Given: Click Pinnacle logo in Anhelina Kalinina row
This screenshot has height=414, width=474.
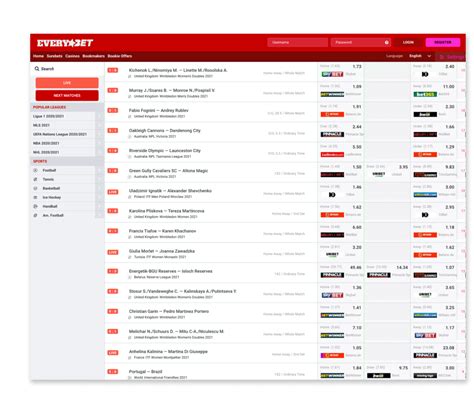Looking at the screenshot, I should 425,355.
